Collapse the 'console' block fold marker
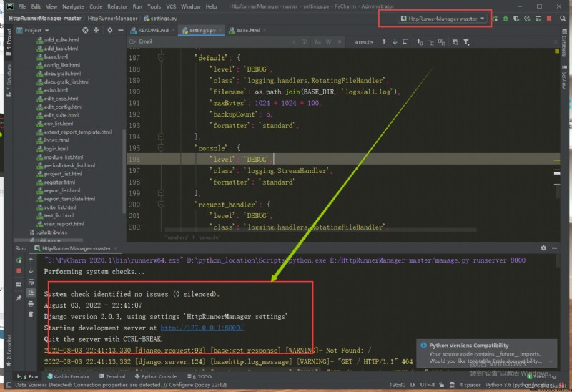Image resolution: width=572 pixels, height=392 pixels. 161,148
